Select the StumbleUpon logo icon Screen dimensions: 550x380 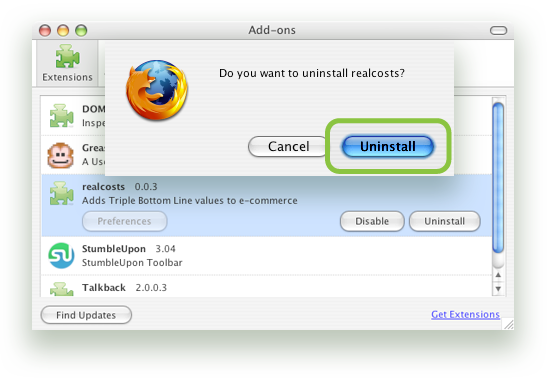point(61,255)
